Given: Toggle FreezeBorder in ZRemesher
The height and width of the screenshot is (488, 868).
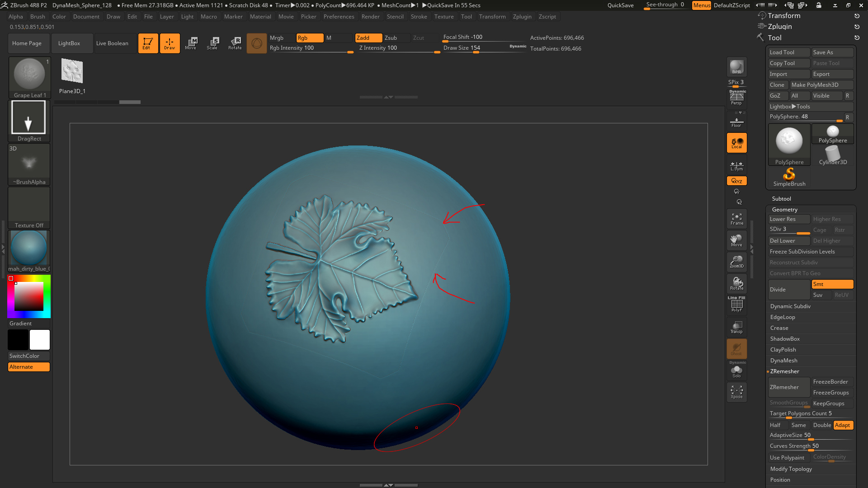Looking at the screenshot, I should tap(832, 382).
